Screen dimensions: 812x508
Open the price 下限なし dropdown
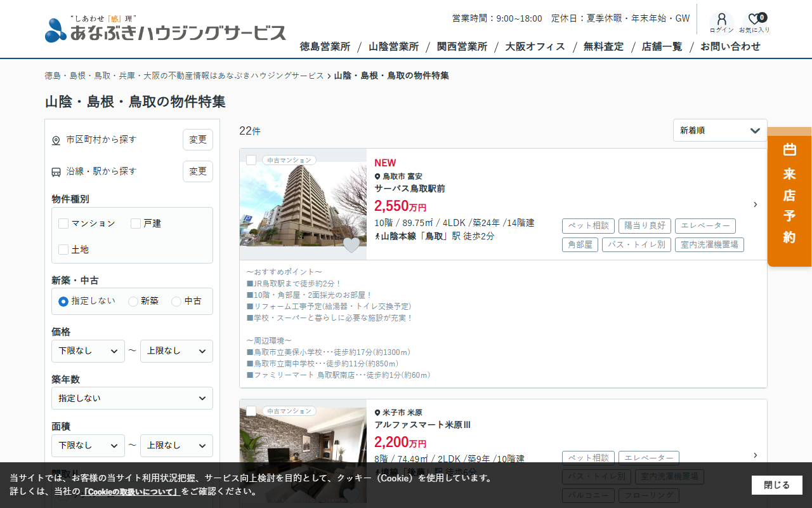tap(88, 351)
